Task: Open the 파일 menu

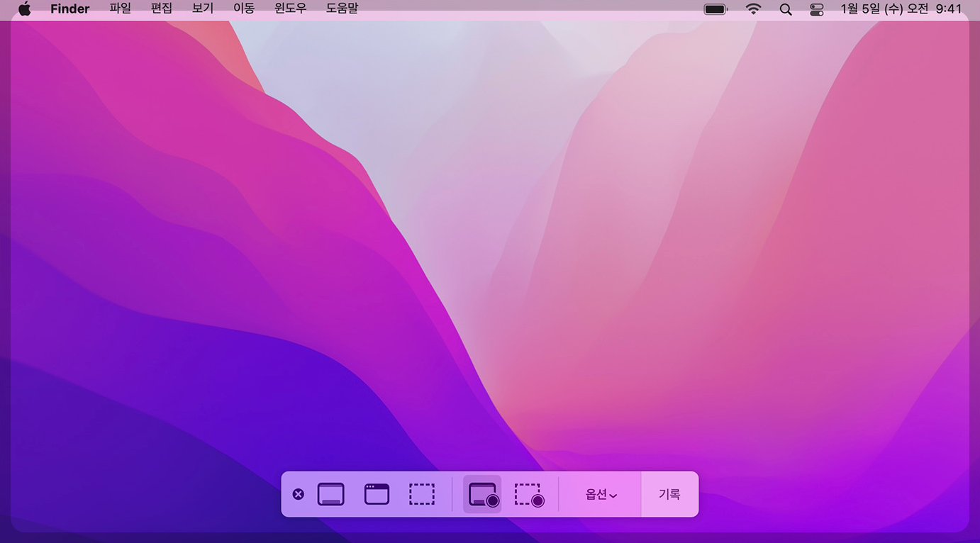Action: point(120,9)
